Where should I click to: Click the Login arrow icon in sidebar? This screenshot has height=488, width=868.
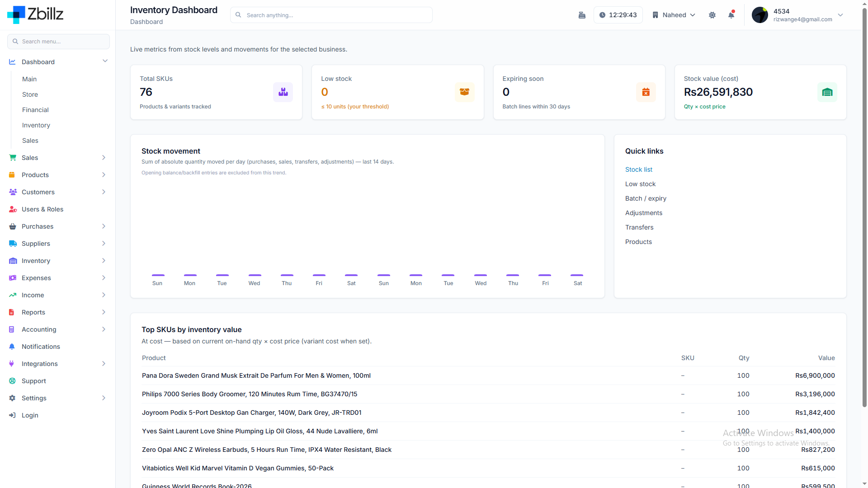(x=12, y=415)
